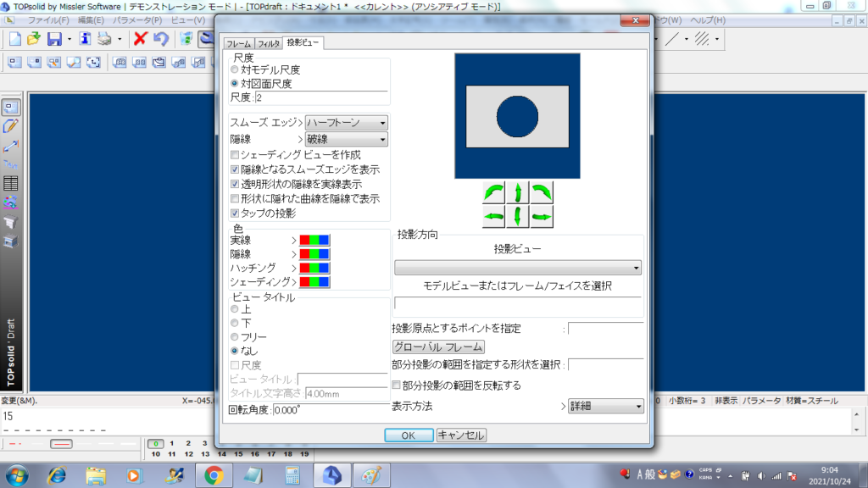Image resolution: width=868 pixels, height=488 pixels.
Task: Click the キャンセル button
Action: (461, 435)
